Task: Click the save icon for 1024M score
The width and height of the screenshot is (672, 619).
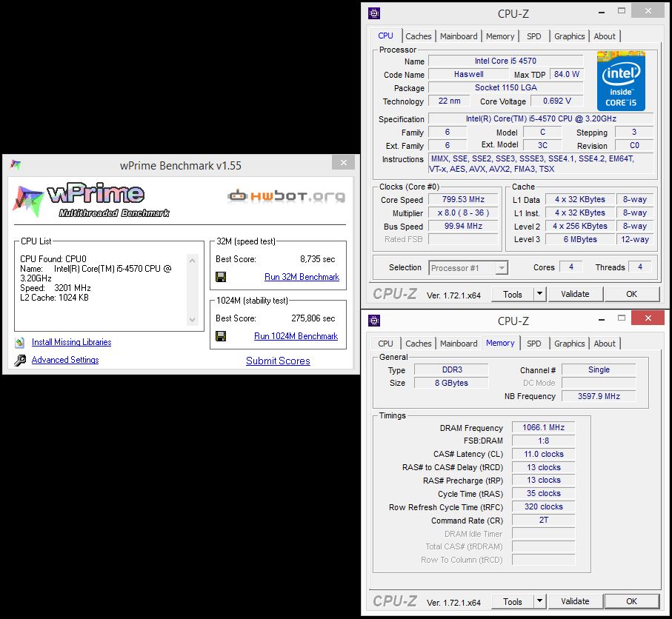Action: click(221, 336)
